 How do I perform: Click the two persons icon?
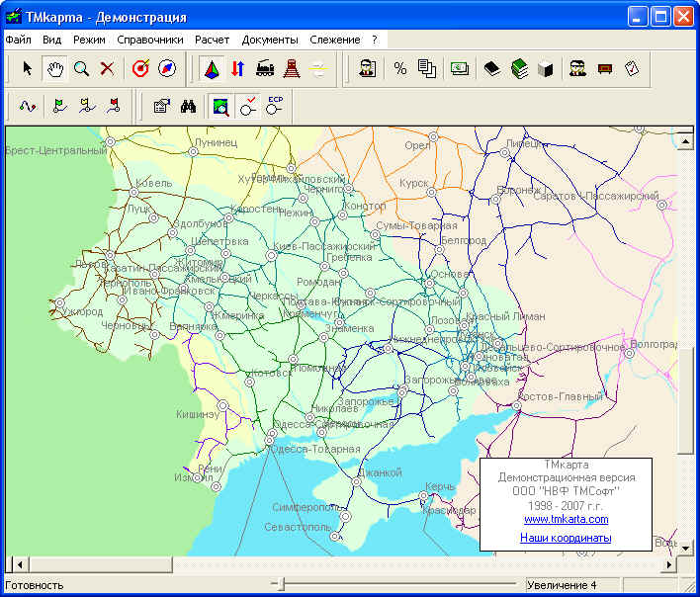[x=577, y=69]
